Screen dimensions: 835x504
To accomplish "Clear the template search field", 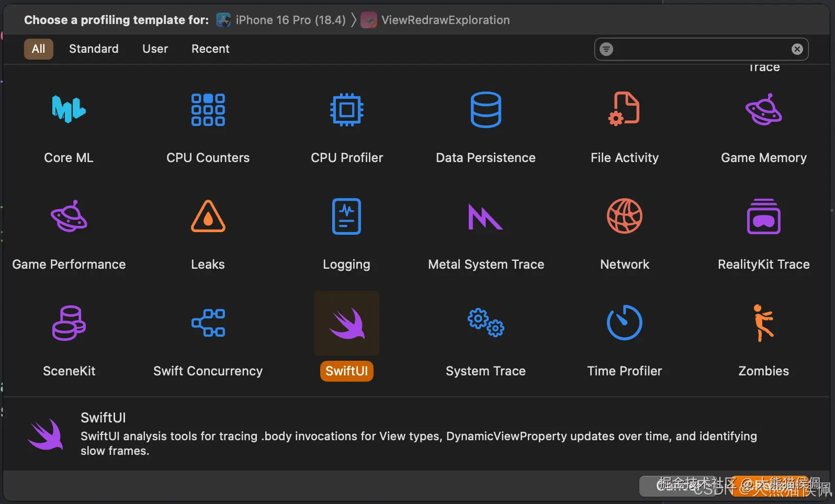I will coord(797,49).
